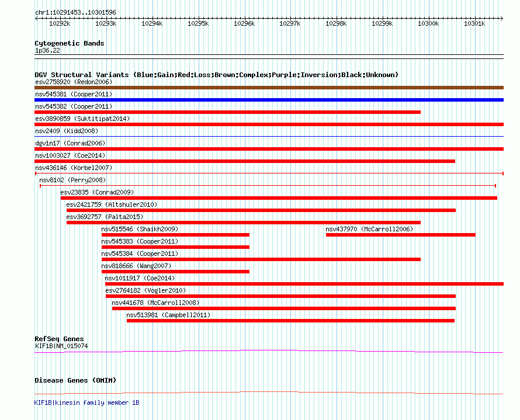Image resolution: width=520 pixels, height=420 pixels.
Task: Select the nsv545381 (Cooper2011) blue gain bar
Action: coord(269,100)
